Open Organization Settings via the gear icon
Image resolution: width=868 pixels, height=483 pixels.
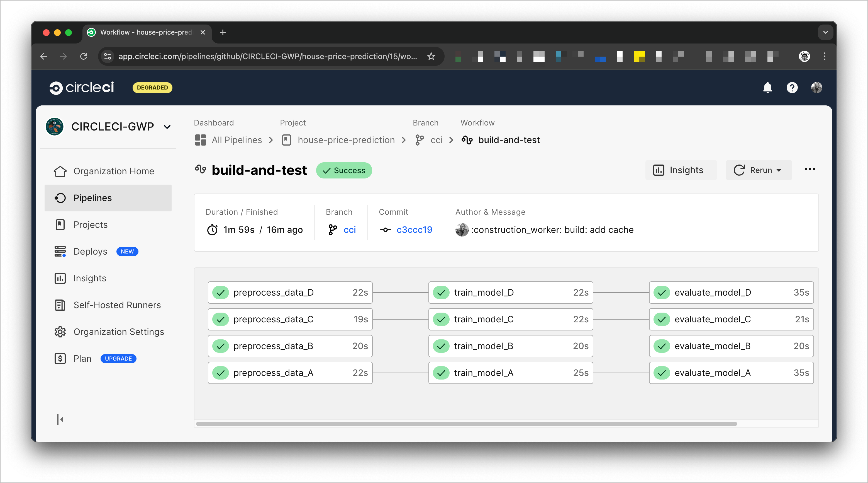tap(60, 332)
